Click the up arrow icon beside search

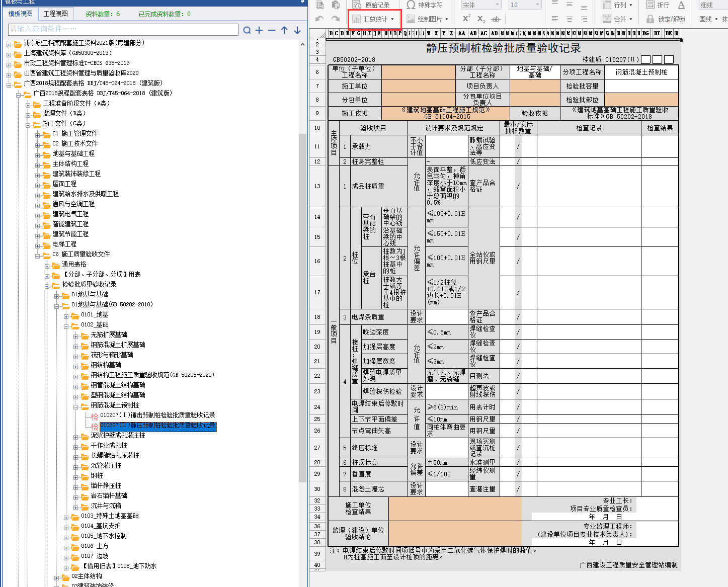284,30
